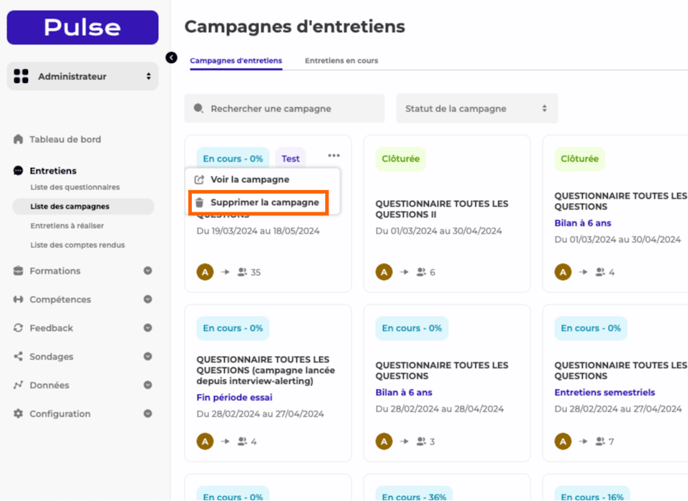Image resolution: width=688 pixels, height=501 pixels.
Task: Select Voir la campagne menu option
Action: click(250, 180)
